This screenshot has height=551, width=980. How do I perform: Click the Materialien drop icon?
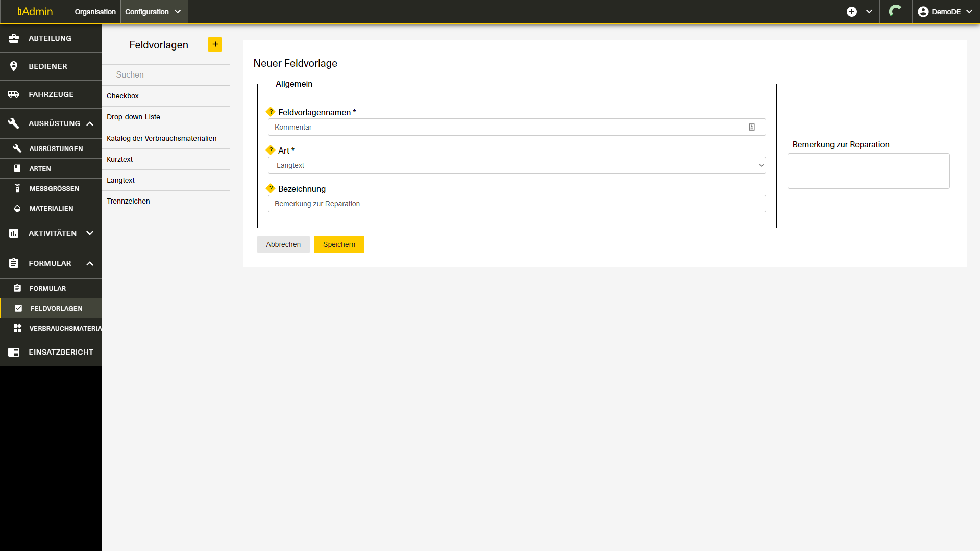coord(17,208)
